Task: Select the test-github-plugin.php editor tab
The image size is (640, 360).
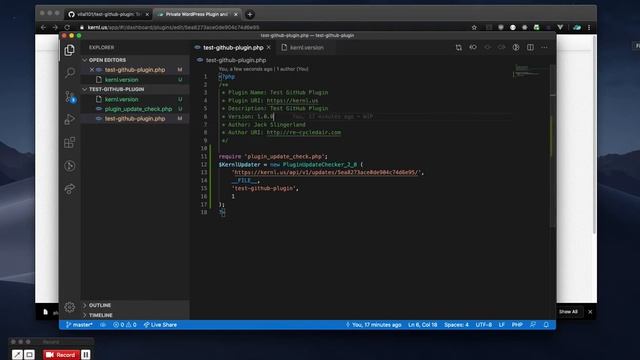Action: point(233,48)
